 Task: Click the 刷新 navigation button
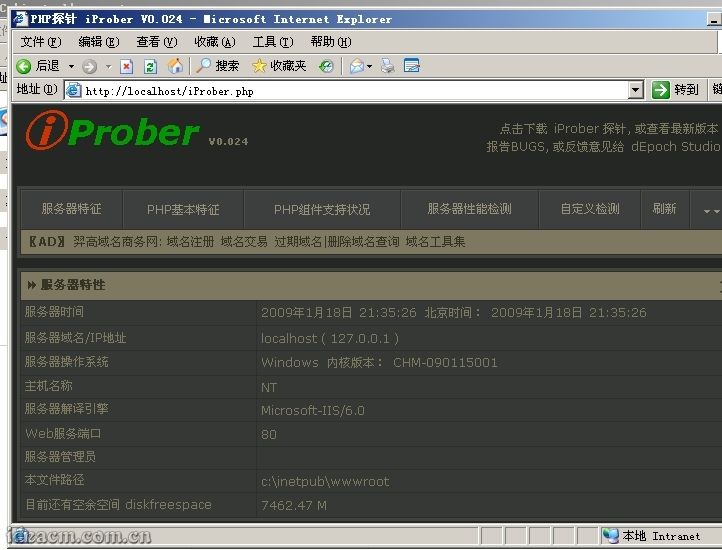point(664,209)
